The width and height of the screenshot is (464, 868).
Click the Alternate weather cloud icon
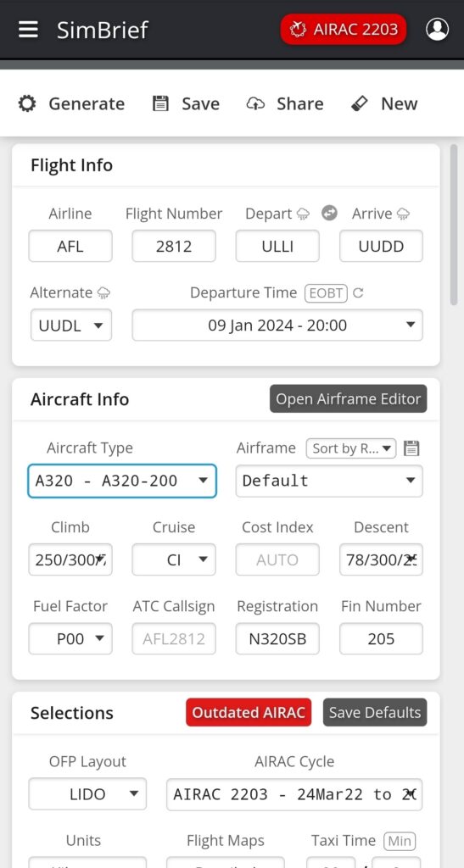[103, 292]
